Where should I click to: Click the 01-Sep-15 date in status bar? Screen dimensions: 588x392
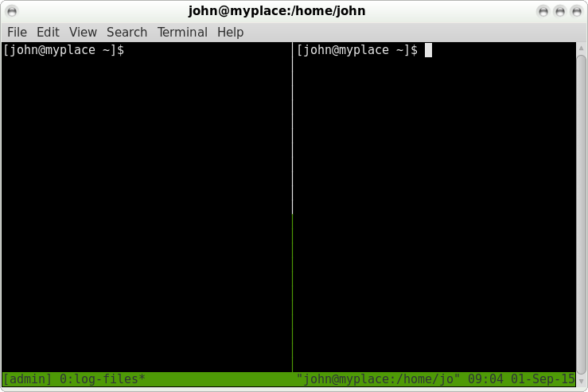click(x=543, y=379)
